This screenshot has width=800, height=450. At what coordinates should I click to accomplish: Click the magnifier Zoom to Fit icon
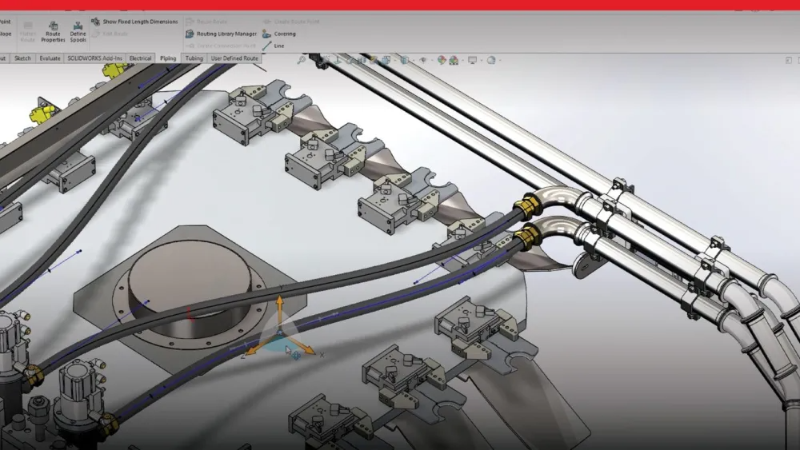click(x=302, y=60)
